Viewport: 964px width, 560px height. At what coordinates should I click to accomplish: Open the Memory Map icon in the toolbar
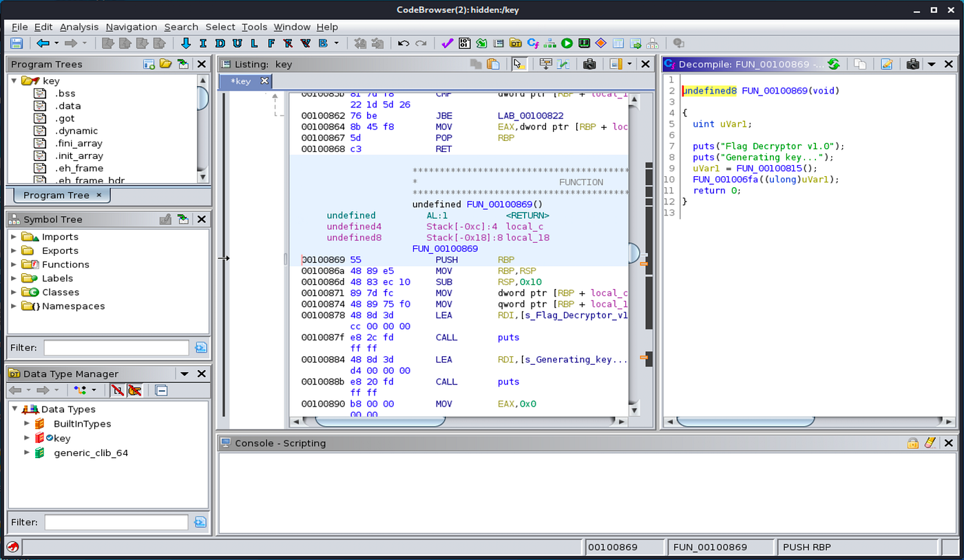coord(583,43)
